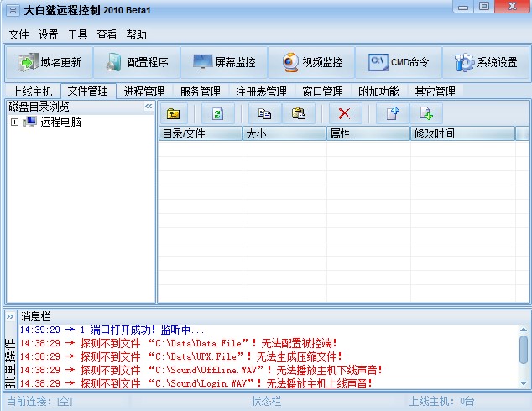Refresh the file list
The image size is (532, 411).
point(217,113)
